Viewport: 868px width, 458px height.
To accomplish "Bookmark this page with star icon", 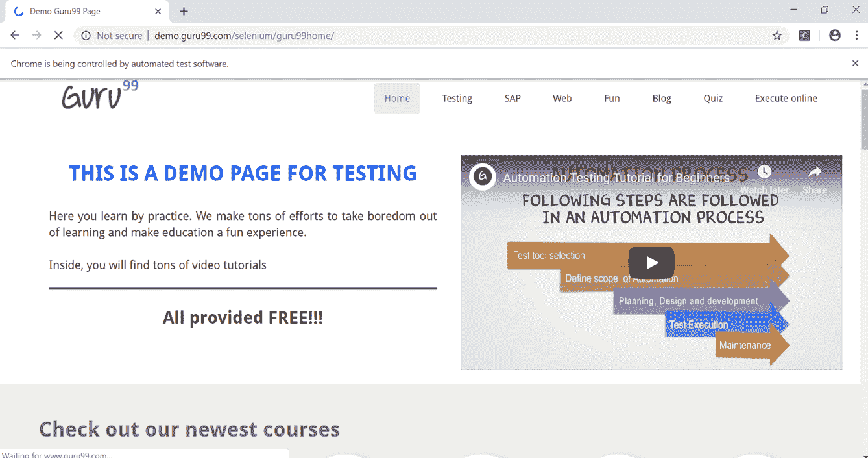I will (x=777, y=36).
